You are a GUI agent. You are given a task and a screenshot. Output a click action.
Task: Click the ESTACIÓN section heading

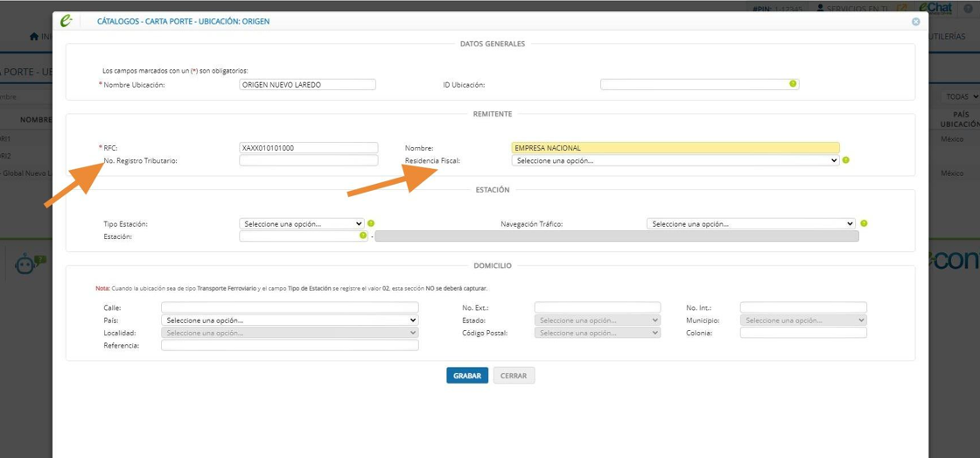(x=493, y=189)
